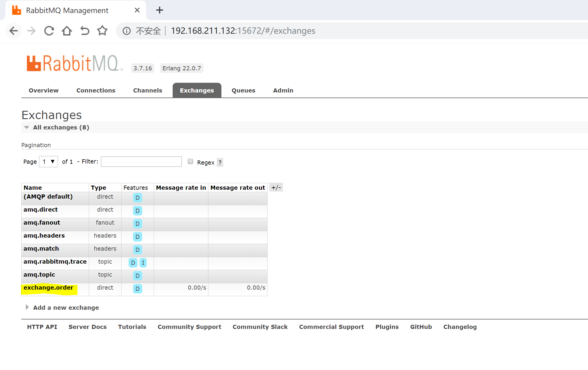This screenshot has width=588, height=370.
Task: Close the RabbitMQ Management tab
Action: click(x=137, y=10)
